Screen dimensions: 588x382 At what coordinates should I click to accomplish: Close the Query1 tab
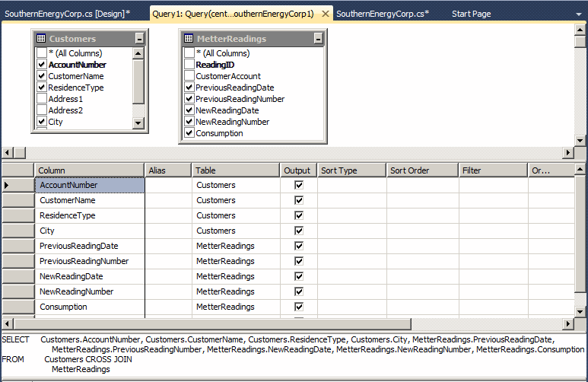(326, 14)
